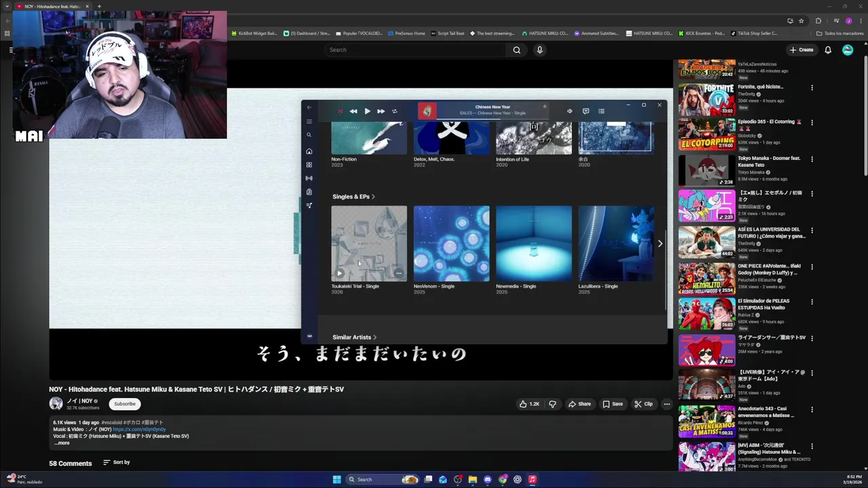The height and width of the screenshot is (488, 868).
Task: Open the Intention of Life album title
Action: point(512,159)
